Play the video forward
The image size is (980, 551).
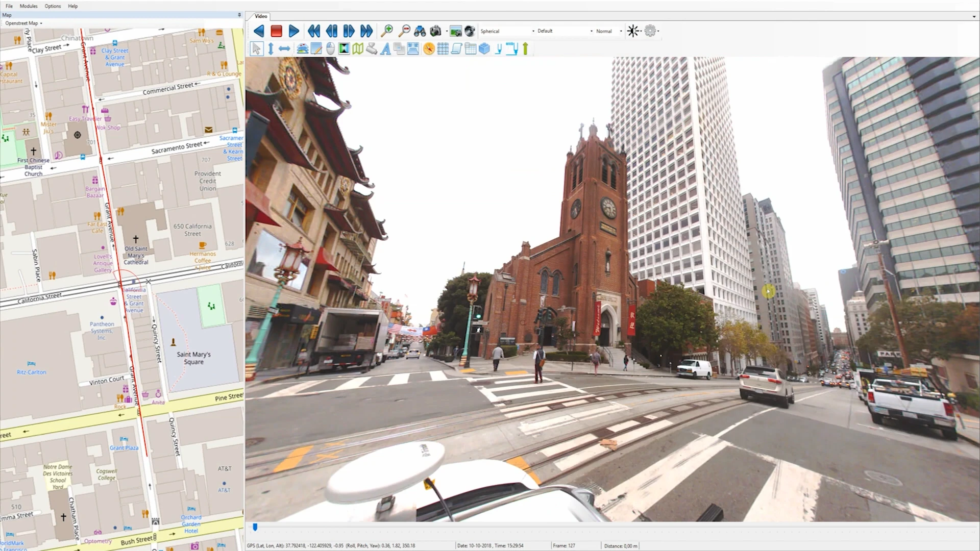coord(294,31)
